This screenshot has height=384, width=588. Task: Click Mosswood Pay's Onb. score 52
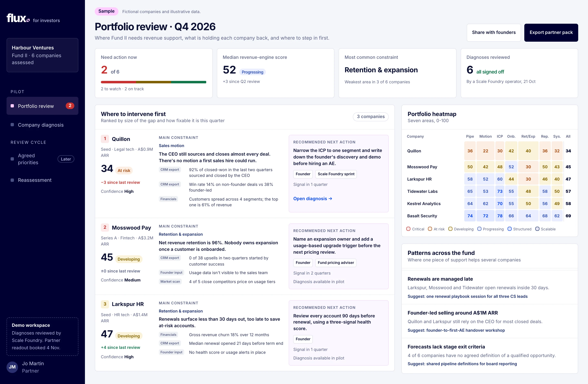pos(511,167)
